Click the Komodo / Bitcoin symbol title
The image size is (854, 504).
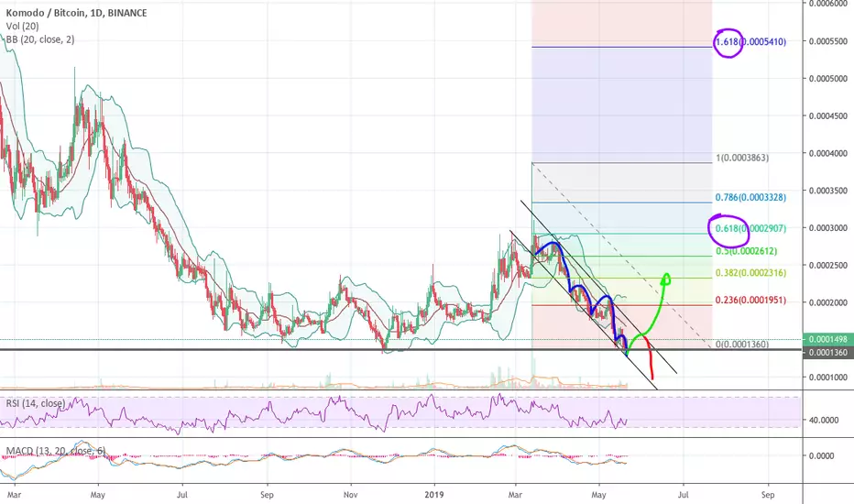tap(76, 13)
